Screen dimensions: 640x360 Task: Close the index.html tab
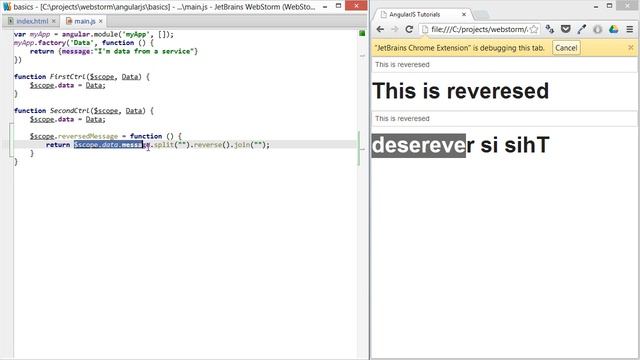click(x=53, y=21)
